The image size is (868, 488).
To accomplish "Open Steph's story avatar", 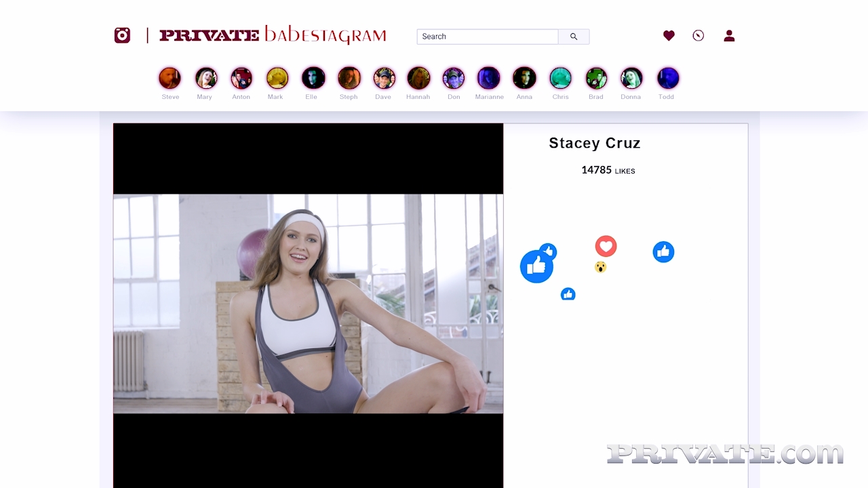I will (x=349, y=78).
